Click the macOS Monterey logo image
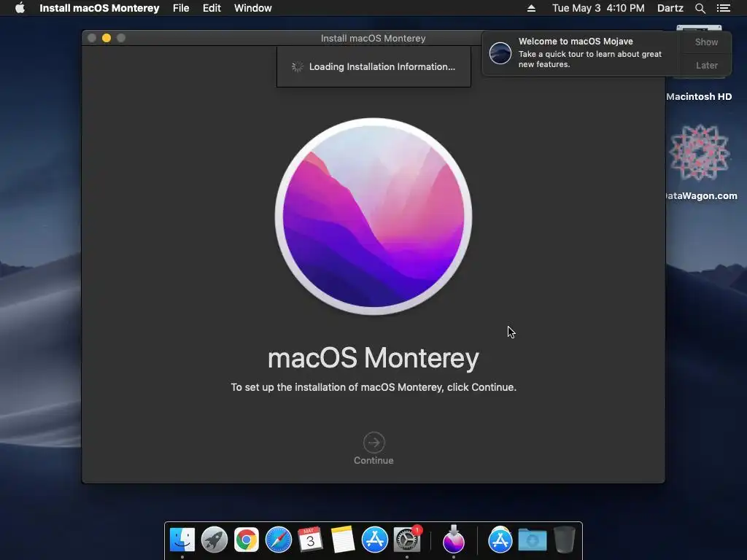The width and height of the screenshot is (747, 560). pyautogui.click(x=373, y=216)
